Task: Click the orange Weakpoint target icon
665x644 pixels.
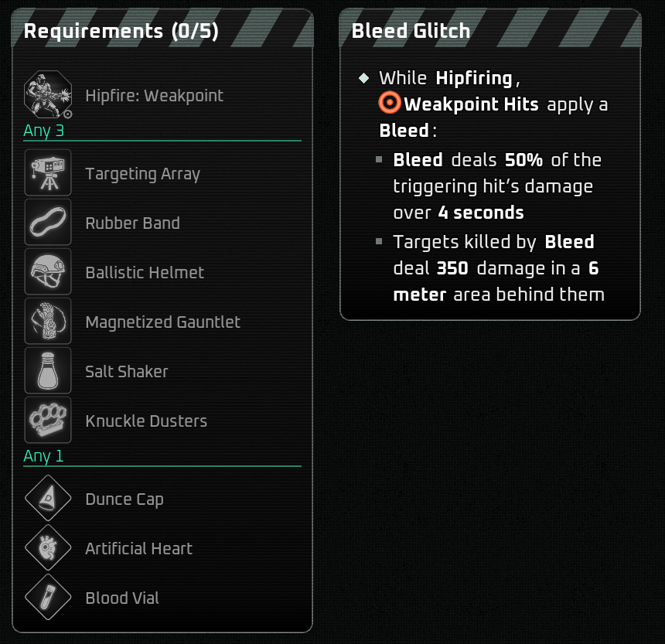Action: coord(390,104)
